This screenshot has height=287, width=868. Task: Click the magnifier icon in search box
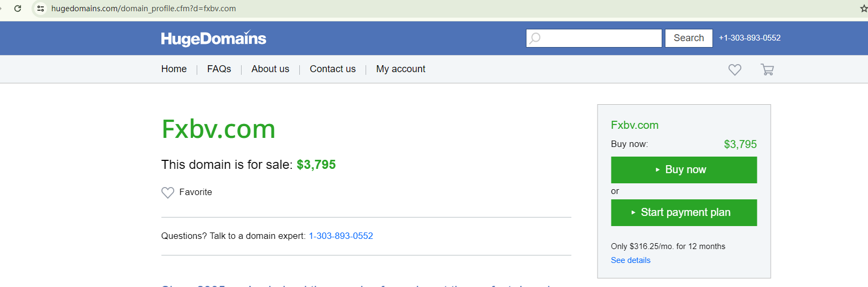click(535, 38)
